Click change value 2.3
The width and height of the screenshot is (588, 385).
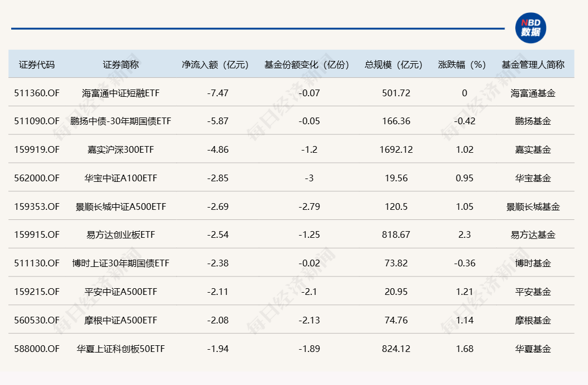(x=465, y=234)
